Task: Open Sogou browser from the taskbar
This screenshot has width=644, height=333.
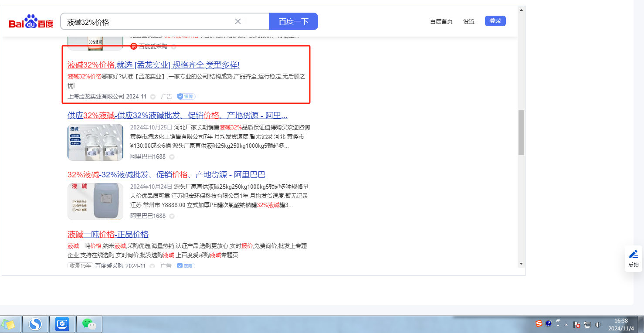Action: [35, 324]
